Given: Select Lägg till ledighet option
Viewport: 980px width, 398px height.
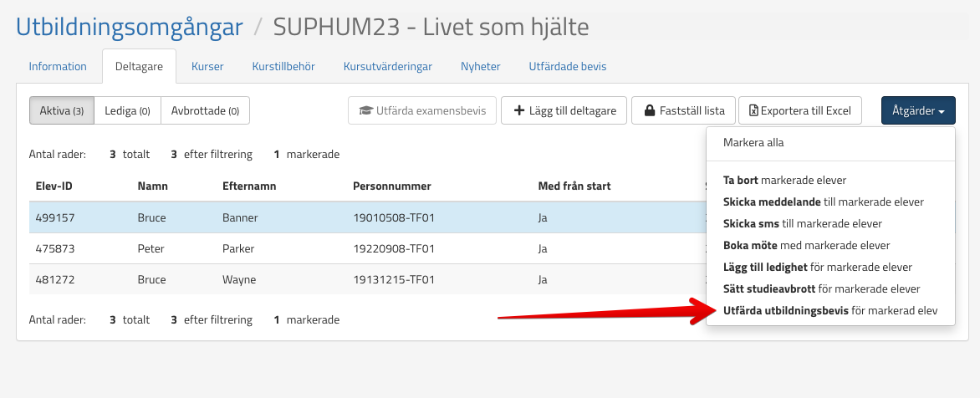Looking at the screenshot, I should coord(817,268).
